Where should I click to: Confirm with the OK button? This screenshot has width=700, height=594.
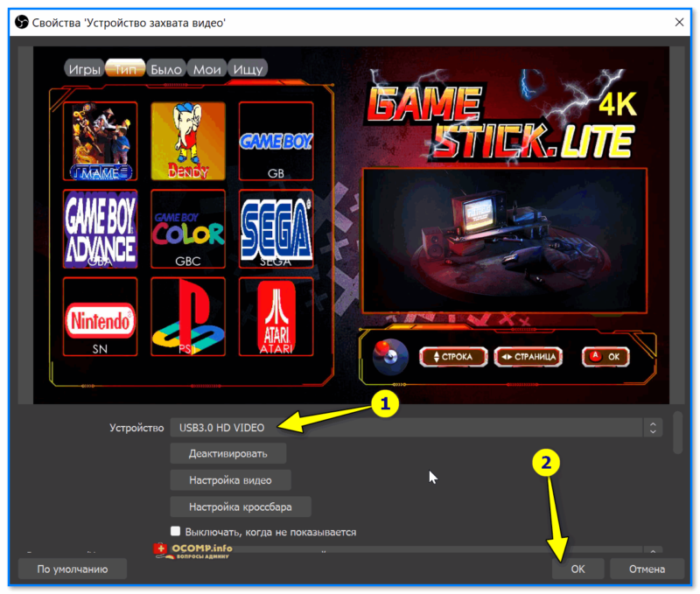577,568
